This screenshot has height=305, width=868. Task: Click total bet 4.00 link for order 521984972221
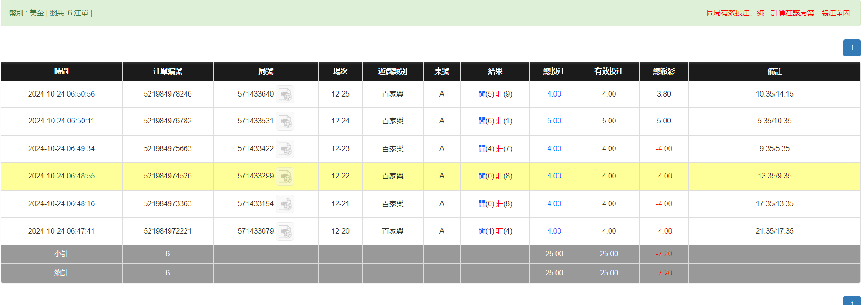[x=554, y=231]
